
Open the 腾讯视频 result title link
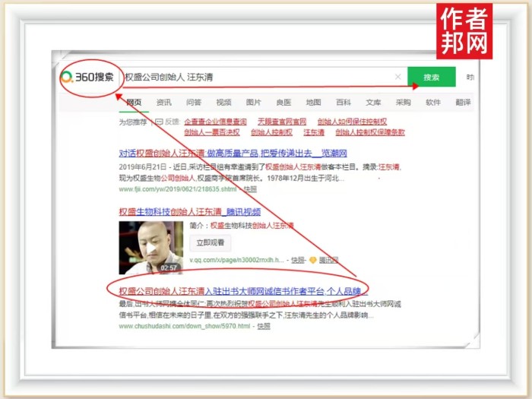(x=189, y=212)
